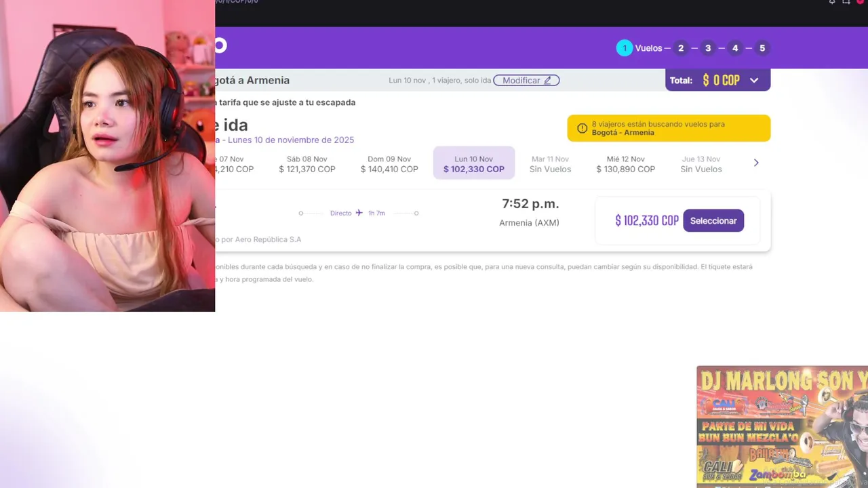Click the Directo flight plane icon
Image resolution: width=868 pixels, height=488 pixels.
pos(359,213)
